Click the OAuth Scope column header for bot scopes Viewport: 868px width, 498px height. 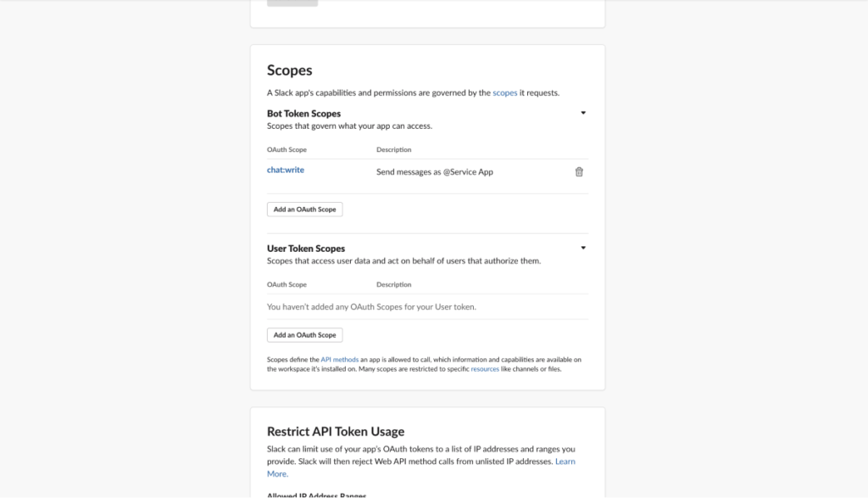tap(287, 150)
